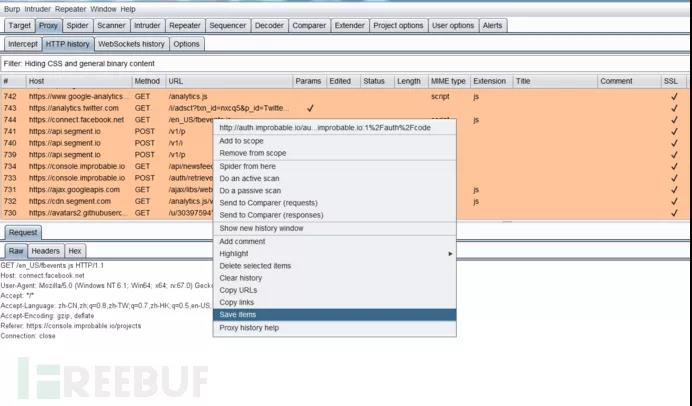Switch to the Headers view tab
This screenshot has width=692, height=406.
[45, 251]
